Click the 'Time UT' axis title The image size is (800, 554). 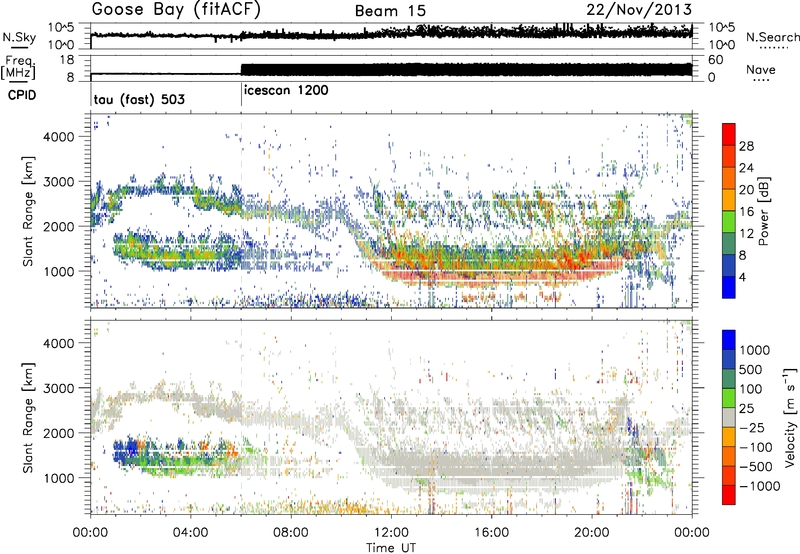coord(391,547)
